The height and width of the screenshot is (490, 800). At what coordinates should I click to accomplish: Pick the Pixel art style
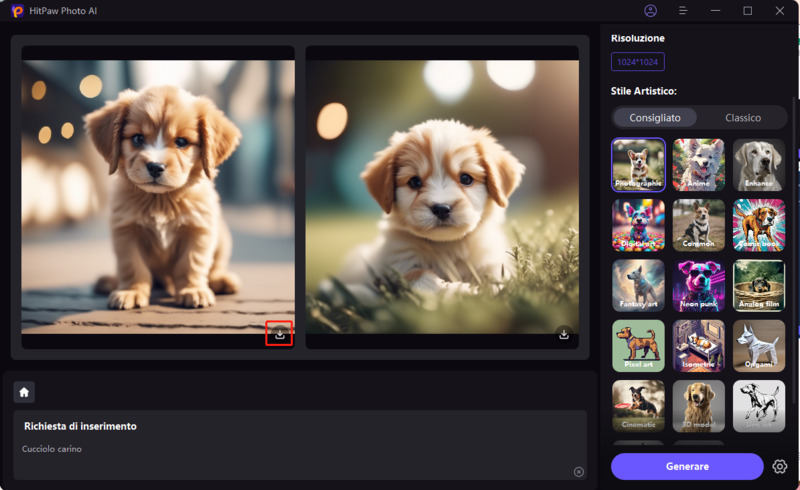638,346
